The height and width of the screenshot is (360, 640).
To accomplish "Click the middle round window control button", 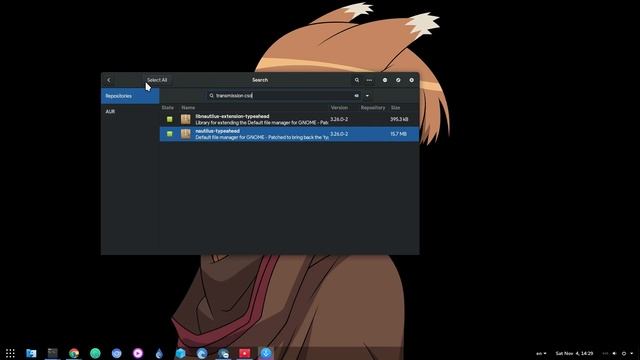I will 398,80.
